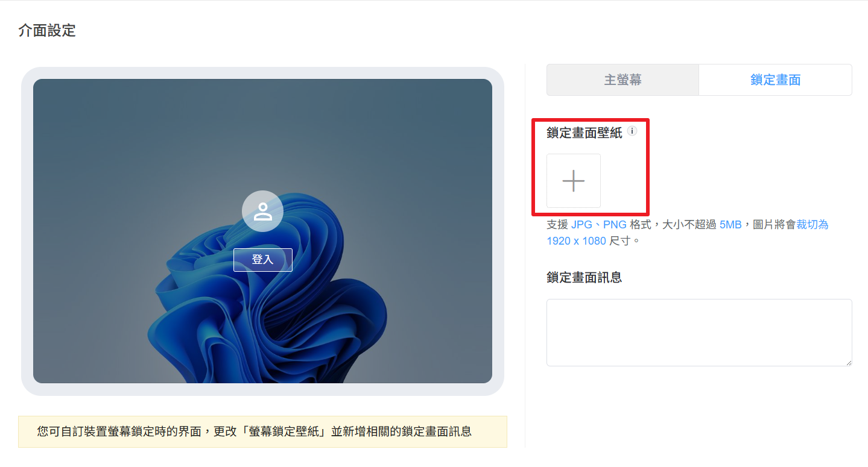Focus the 鎖定畫面訊息 text area
This screenshot has width=868, height=467.
tap(699, 333)
